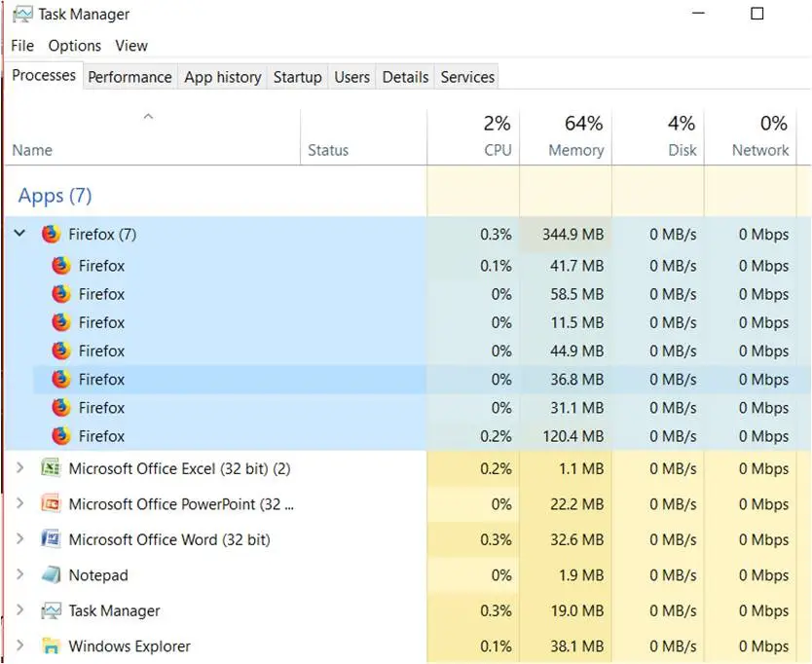Collapse the Firefox (7) group

point(19,233)
